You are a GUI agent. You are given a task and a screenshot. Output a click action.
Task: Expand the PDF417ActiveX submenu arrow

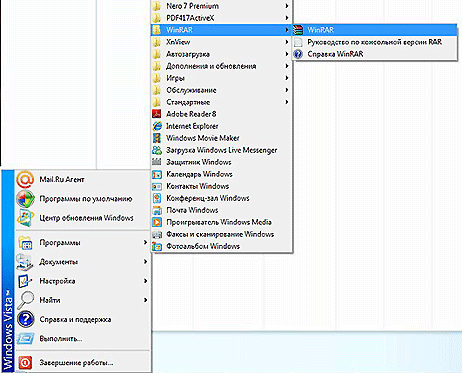click(x=287, y=18)
